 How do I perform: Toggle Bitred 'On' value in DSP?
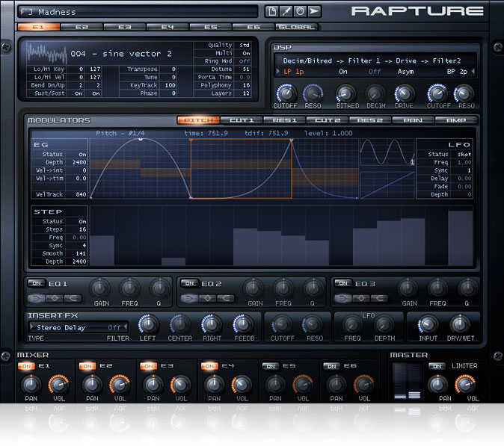343,72
